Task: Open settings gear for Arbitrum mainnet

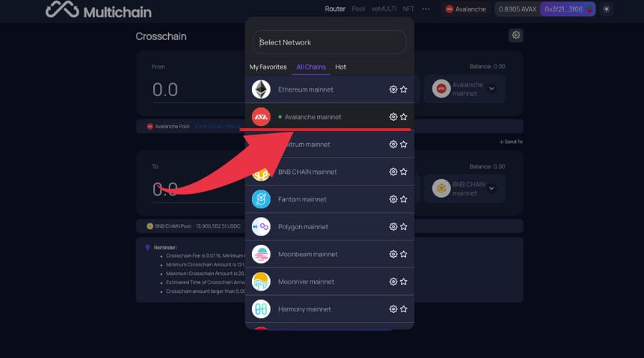Action: click(x=393, y=144)
